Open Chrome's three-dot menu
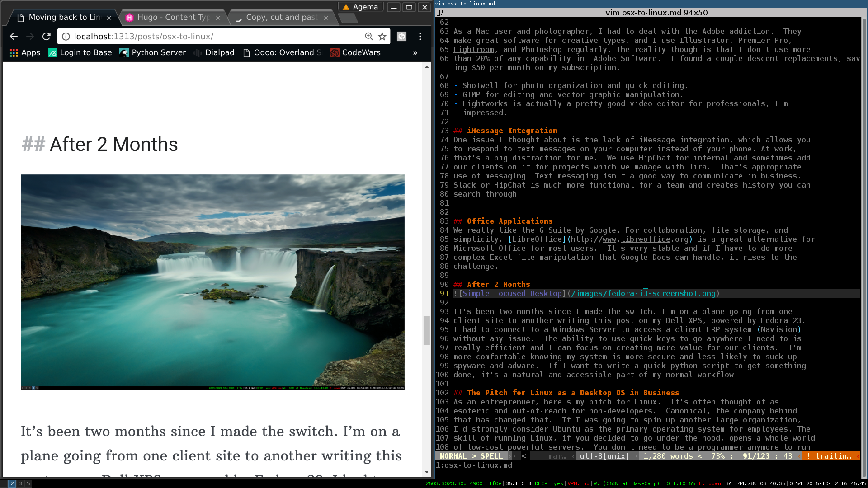This screenshot has height=488, width=868. pos(420,37)
